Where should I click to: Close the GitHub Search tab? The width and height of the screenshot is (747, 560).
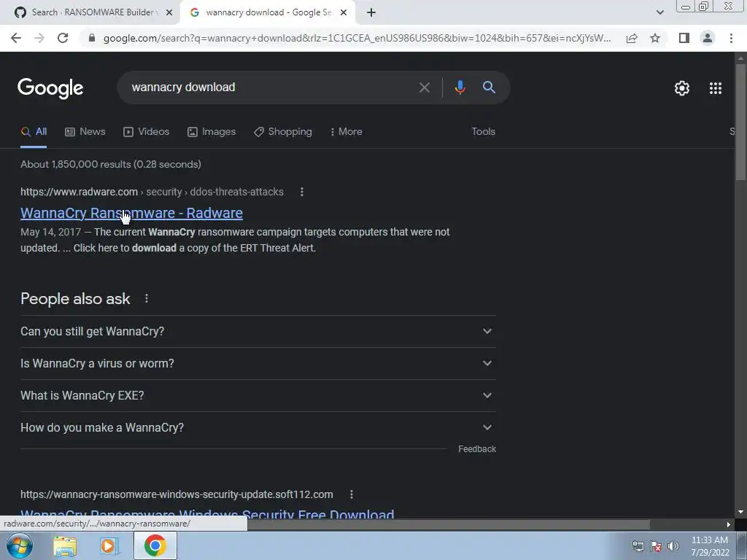point(169,13)
